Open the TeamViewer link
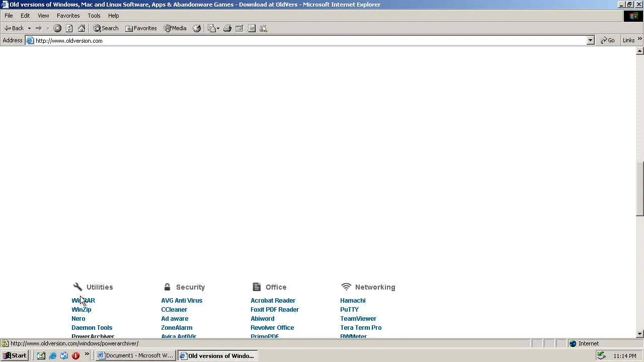Viewport: 644px width, 362px height. [x=358, y=319]
